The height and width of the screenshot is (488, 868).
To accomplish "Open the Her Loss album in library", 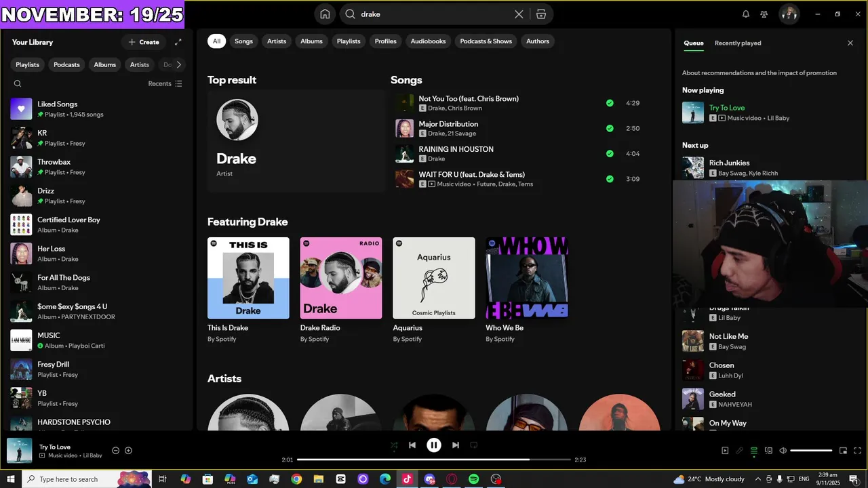I will [x=98, y=253].
